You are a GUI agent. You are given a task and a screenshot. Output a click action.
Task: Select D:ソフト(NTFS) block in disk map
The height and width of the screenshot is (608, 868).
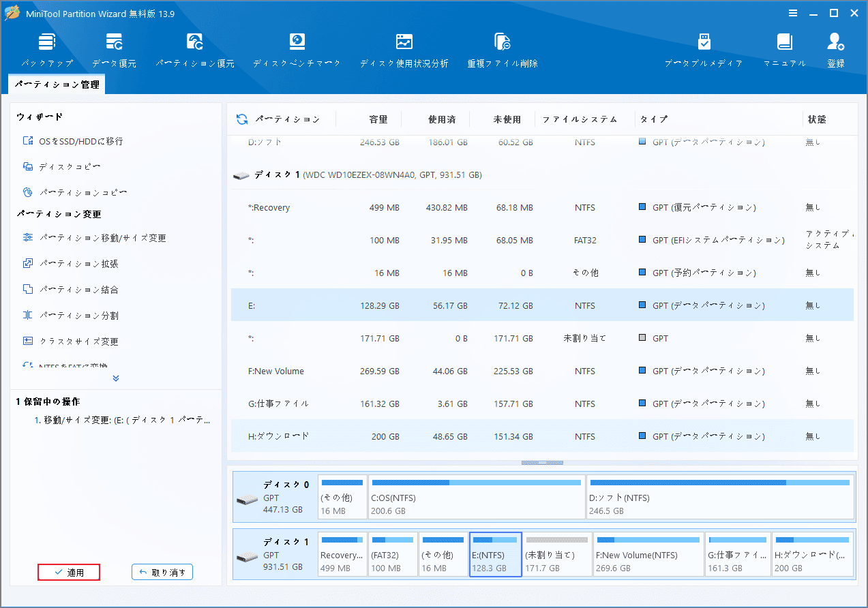pyautogui.click(x=720, y=497)
